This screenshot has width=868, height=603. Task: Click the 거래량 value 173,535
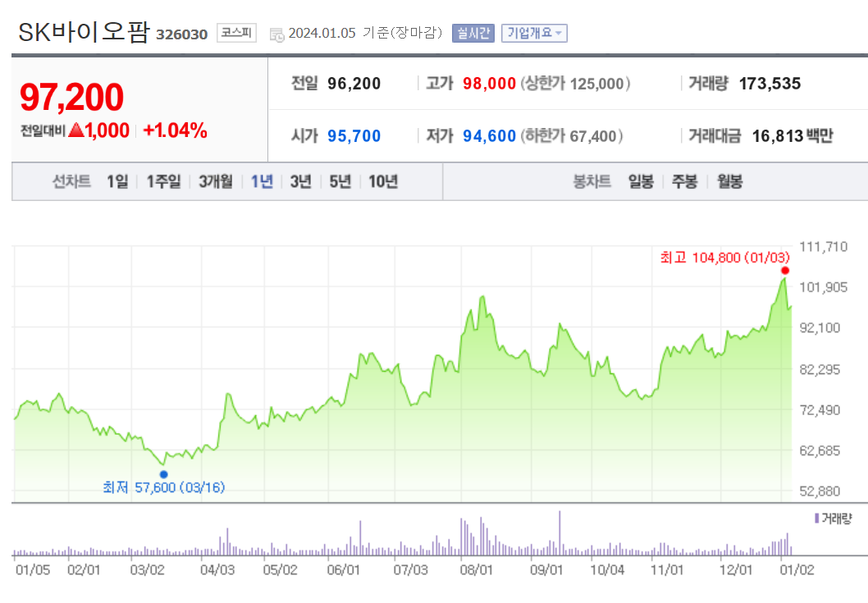[x=770, y=84]
